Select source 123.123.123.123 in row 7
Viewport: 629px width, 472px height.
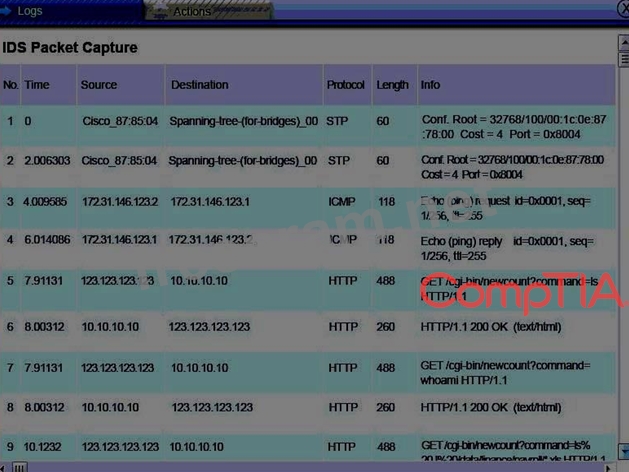pos(118,368)
